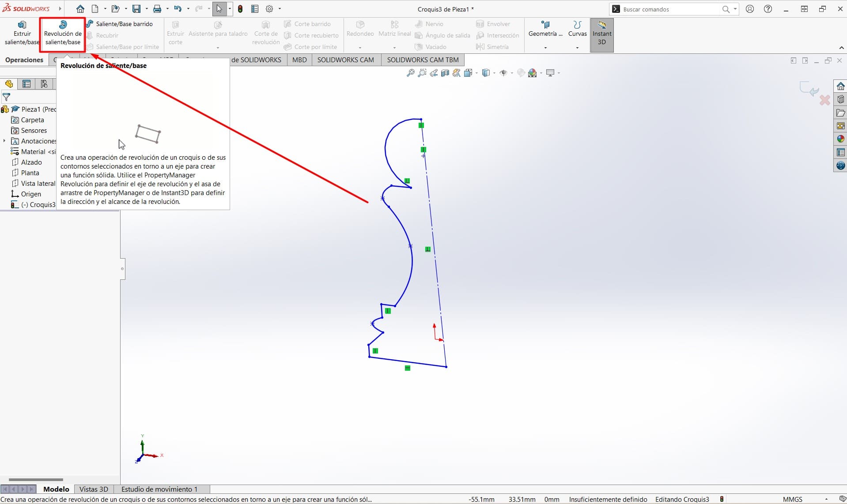Click Section View icon
The width and height of the screenshot is (847, 504).
[445, 73]
